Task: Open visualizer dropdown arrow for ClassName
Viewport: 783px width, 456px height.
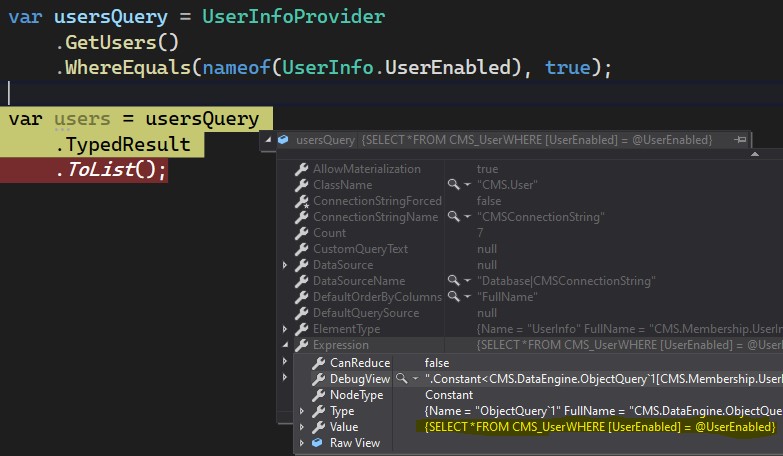Action: coord(467,185)
